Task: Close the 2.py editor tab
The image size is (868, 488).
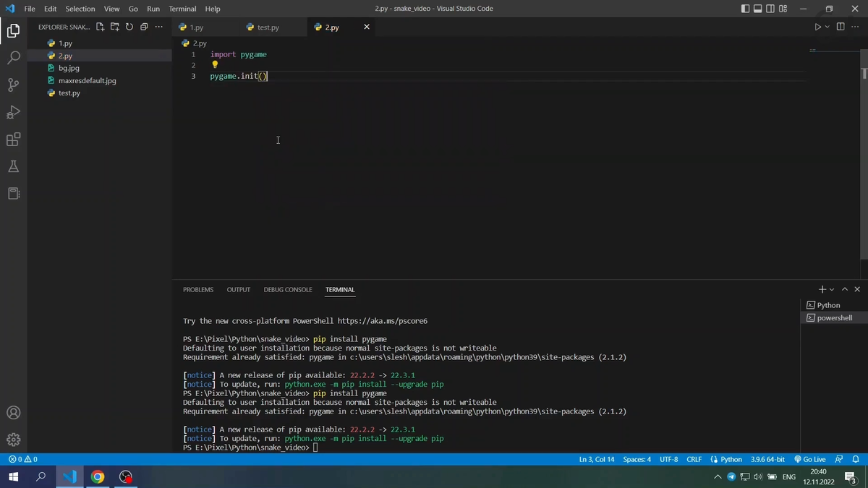Action: pos(367,27)
